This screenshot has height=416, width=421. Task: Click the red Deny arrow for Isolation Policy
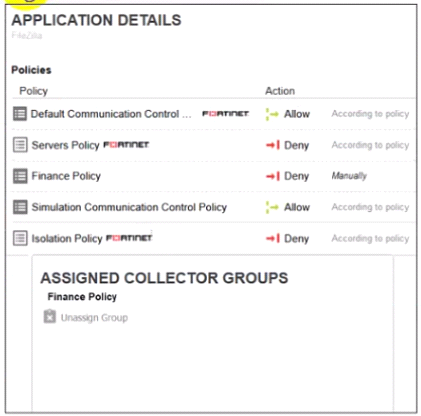point(273,238)
